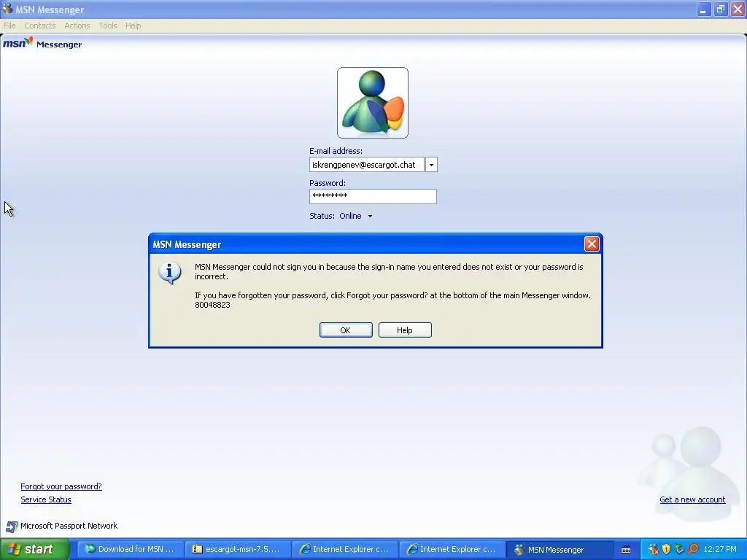The height and width of the screenshot is (560, 747).
Task: Click the yellow security shield tray icon
Action: tap(667, 550)
